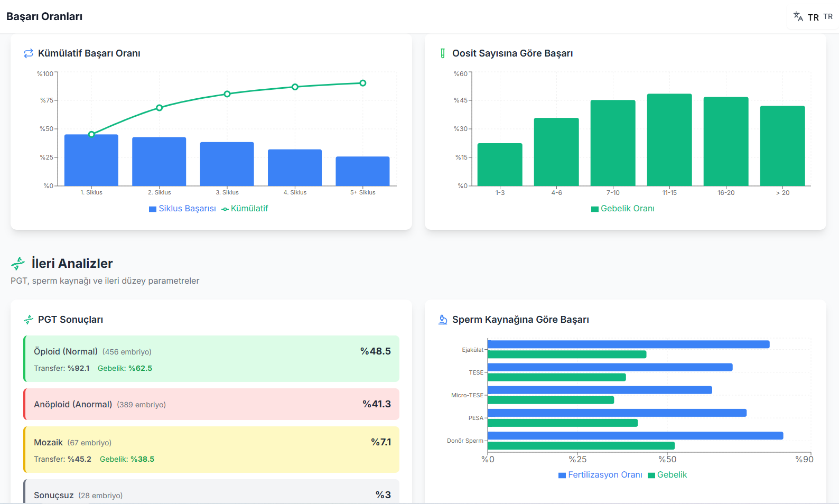This screenshot has height=504, width=839.
Task: Click Transfer: %45.2 text in Mozaik card
Action: click(x=62, y=459)
